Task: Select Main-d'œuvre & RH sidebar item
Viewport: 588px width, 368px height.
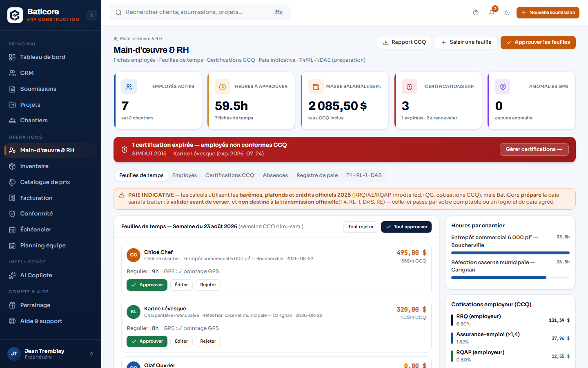Action: click(x=51, y=150)
